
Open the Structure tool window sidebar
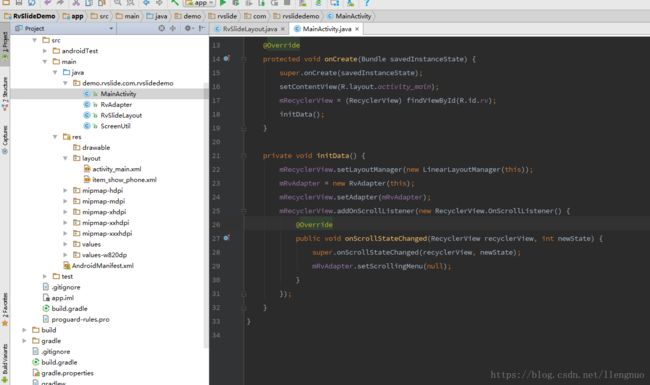5,93
